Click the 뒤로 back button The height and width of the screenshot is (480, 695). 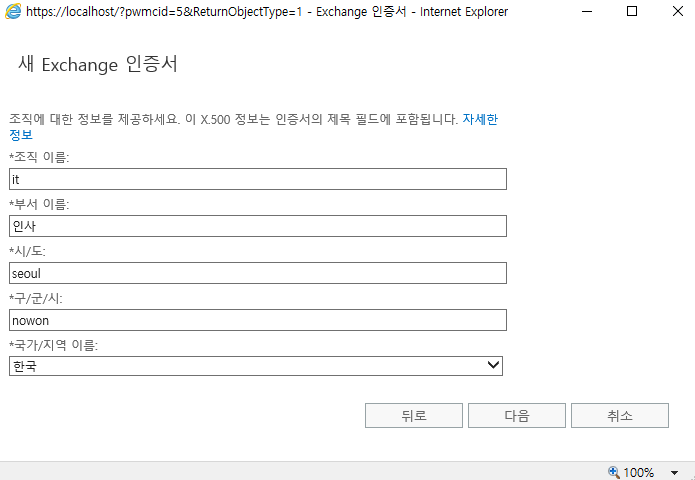pos(414,415)
